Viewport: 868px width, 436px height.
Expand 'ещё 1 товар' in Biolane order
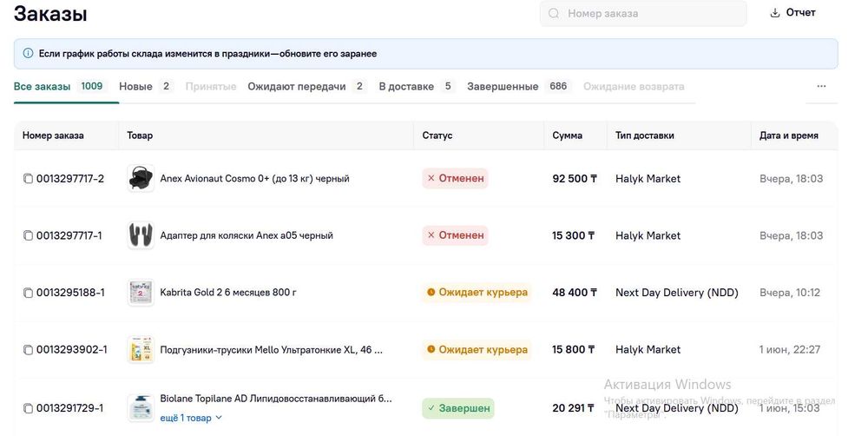click(x=191, y=418)
